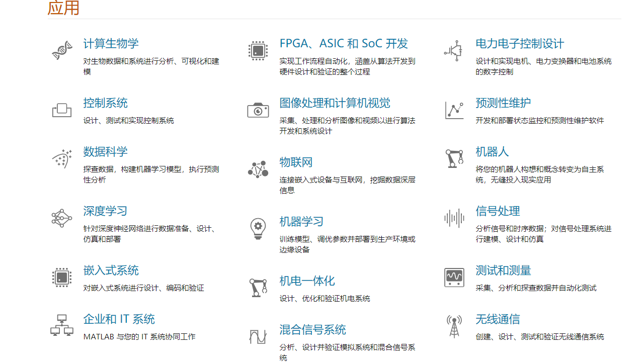Click the DNA helix icon for 计算生物学
The image size is (644, 362).
(62, 50)
